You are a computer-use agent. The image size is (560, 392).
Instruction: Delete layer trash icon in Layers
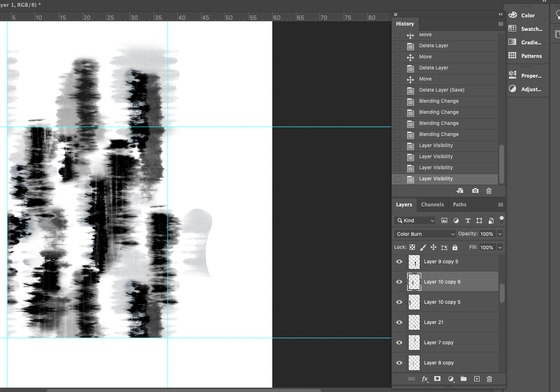[489, 379]
